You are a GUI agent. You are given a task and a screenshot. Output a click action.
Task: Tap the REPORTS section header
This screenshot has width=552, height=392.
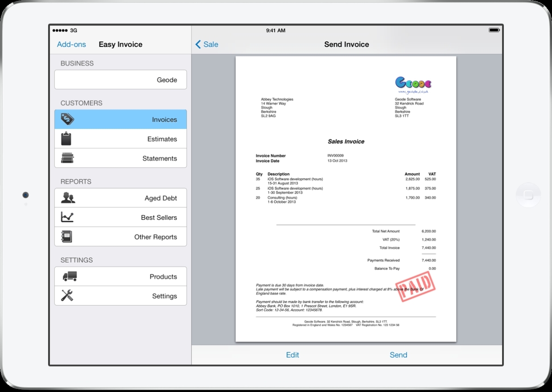[x=76, y=182]
